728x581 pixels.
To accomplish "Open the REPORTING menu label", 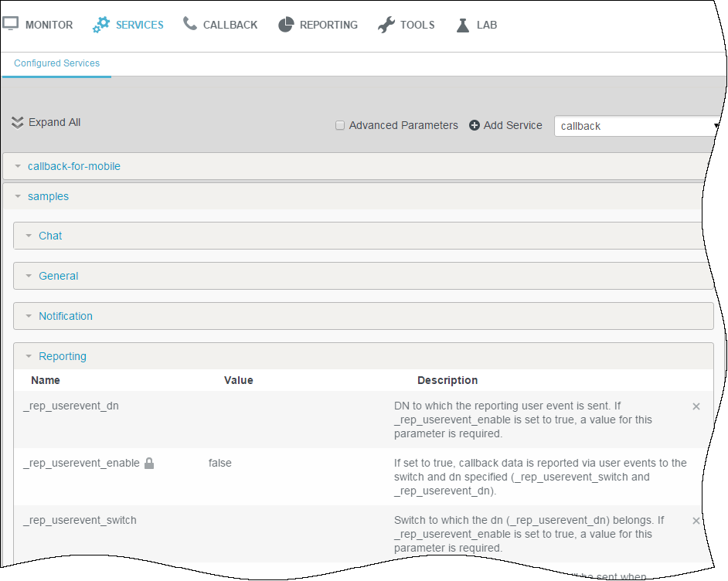I will pos(328,25).
